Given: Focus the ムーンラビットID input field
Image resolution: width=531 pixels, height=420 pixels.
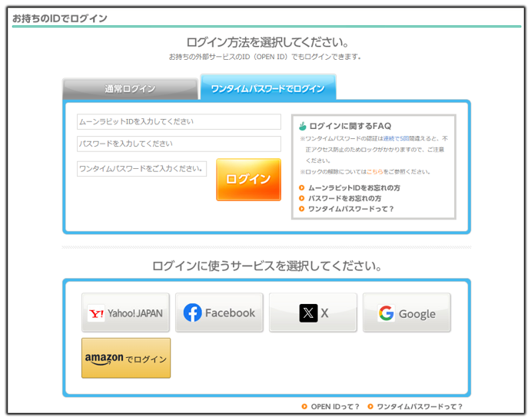Looking at the screenshot, I should pyautogui.click(x=179, y=121).
